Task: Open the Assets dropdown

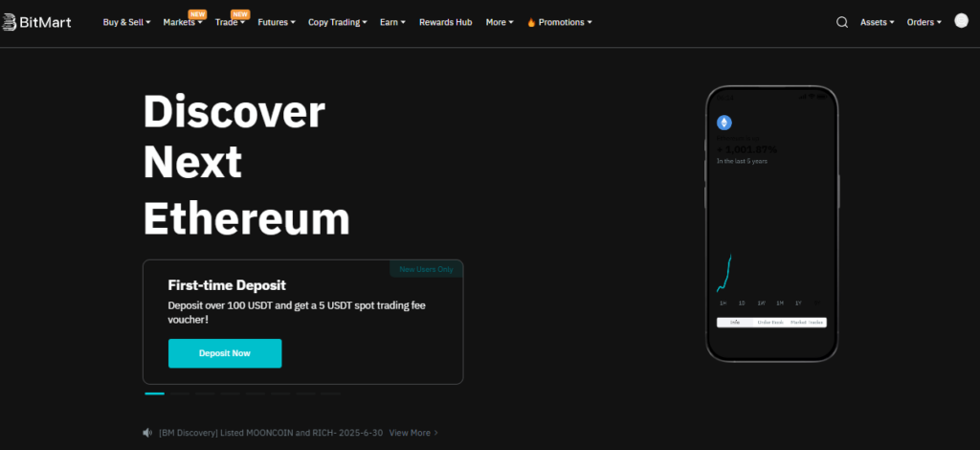Action: [x=877, y=23]
